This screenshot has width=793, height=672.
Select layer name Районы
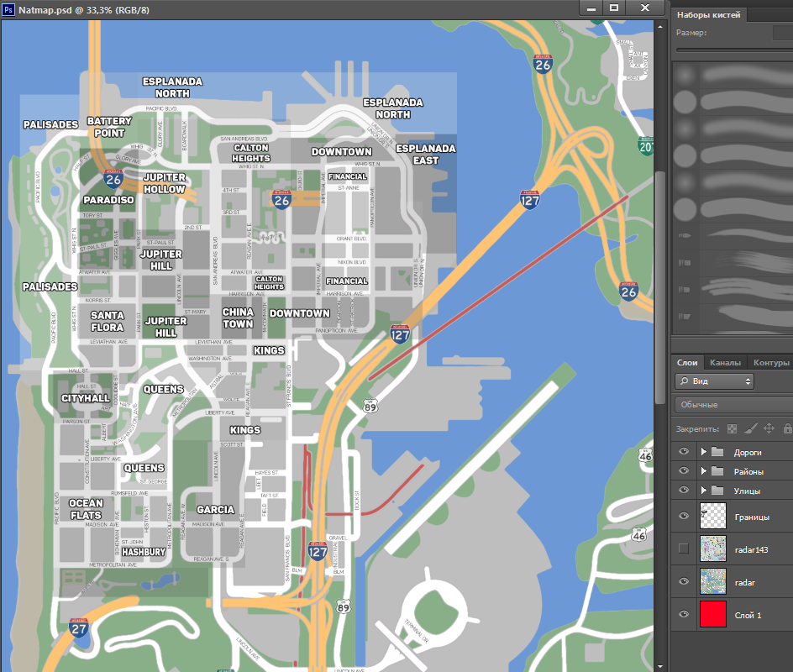(748, 471)
